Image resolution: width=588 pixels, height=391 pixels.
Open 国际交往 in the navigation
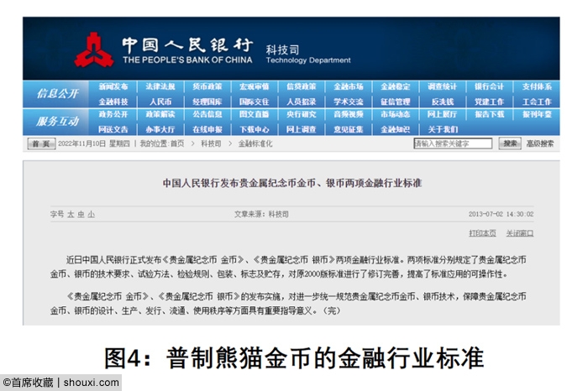pos(255,102)
